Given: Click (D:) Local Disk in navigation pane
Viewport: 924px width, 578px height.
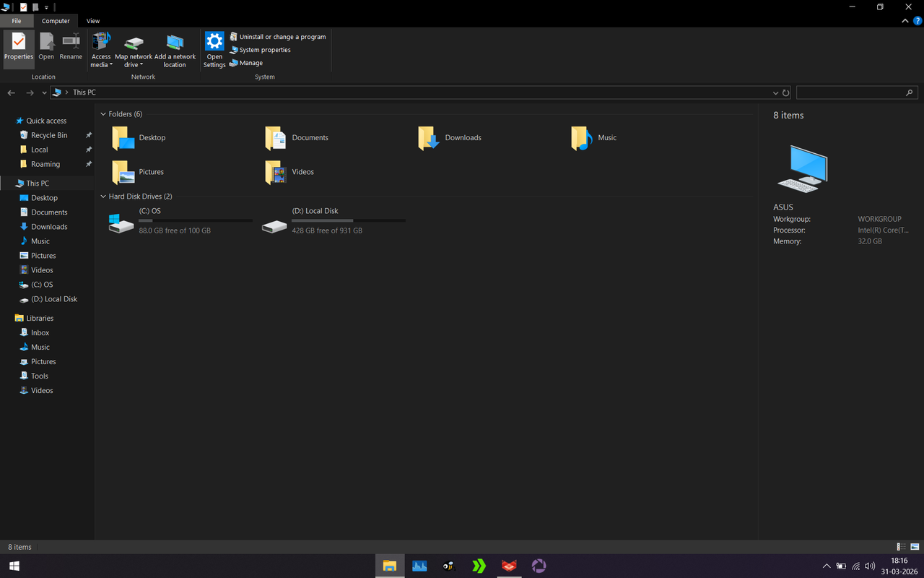Looking at the screenshot, I should [x=54, y=299].
